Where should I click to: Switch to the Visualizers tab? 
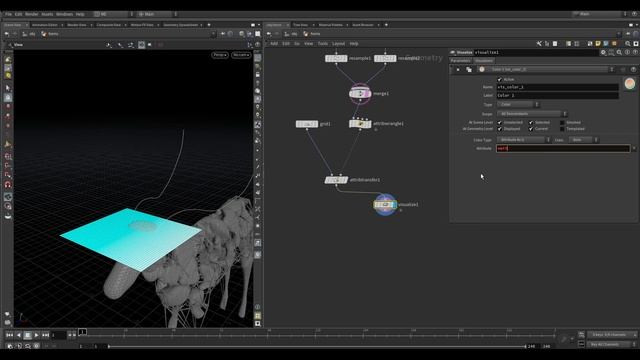[484, 61]
